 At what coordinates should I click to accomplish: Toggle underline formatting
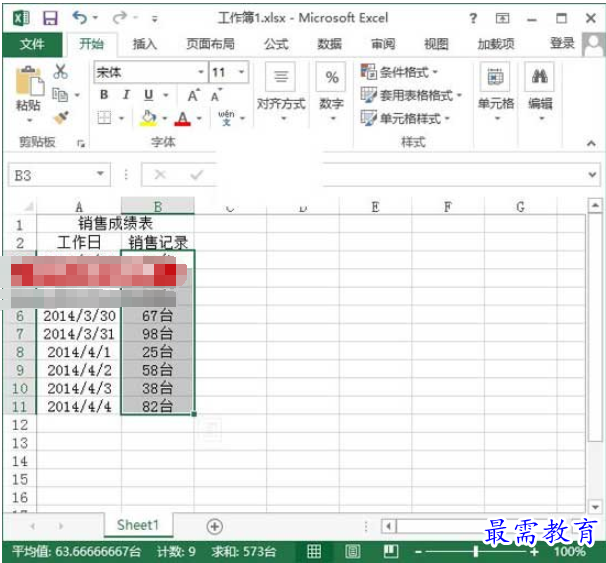pos(149,95)
